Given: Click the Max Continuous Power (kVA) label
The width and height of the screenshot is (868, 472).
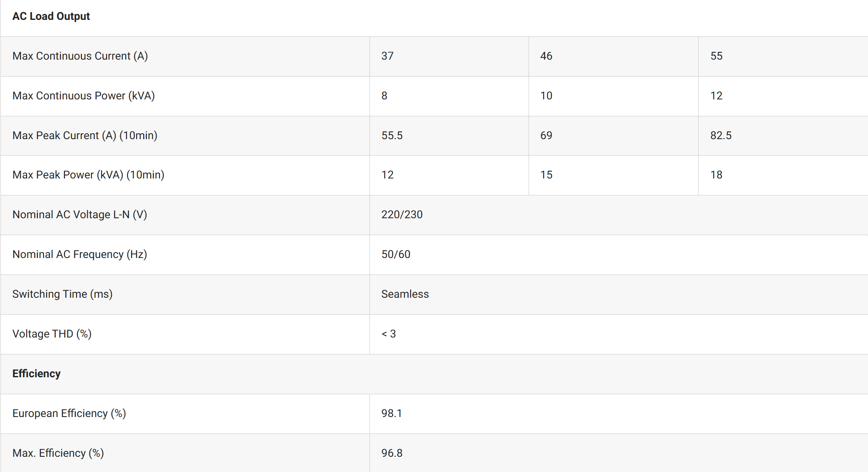Looking at the screenshot, I should [83, 96].
